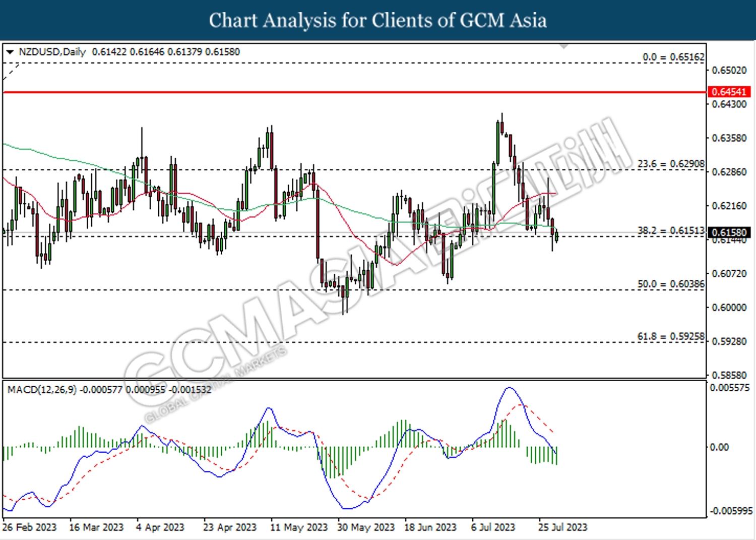Click the current price tag 0.61580
The image size is (756, 540).
[x=729, y=232]
